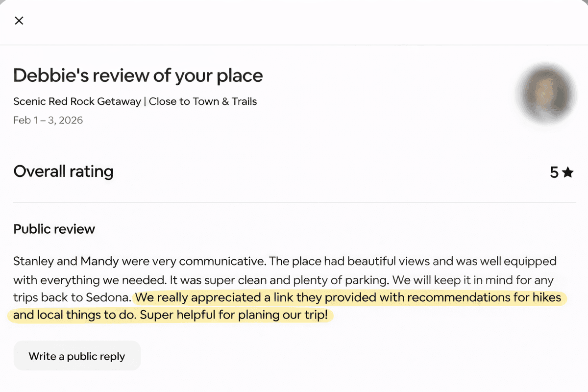Click the '5' rating value

pyautogui.click(x=555, y=172)
